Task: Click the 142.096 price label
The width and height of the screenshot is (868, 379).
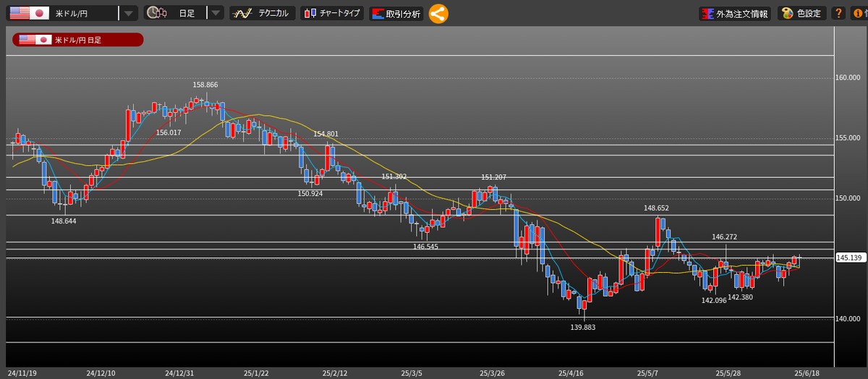Action: (714, 300)
